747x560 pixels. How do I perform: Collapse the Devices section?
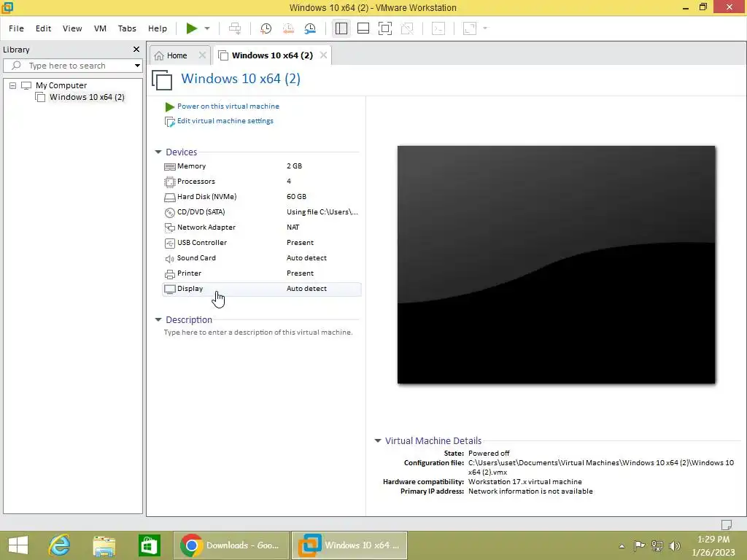coord(158,152)
